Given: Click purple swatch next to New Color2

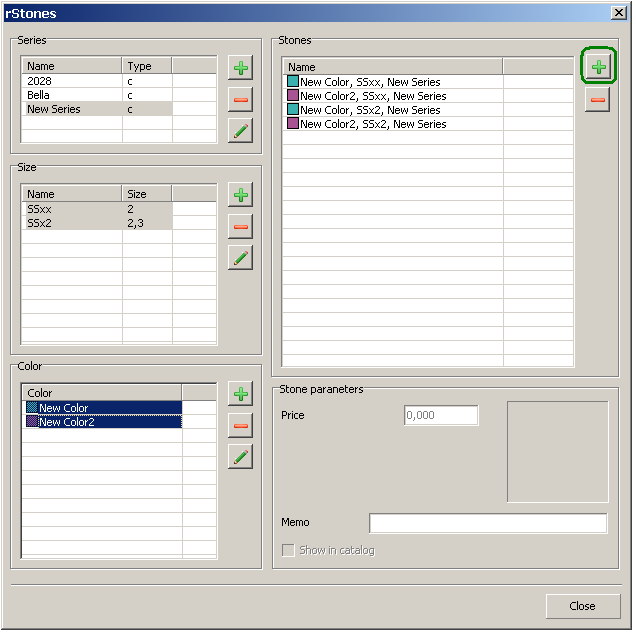Looking at the screenshot, I should pos(32,421).
